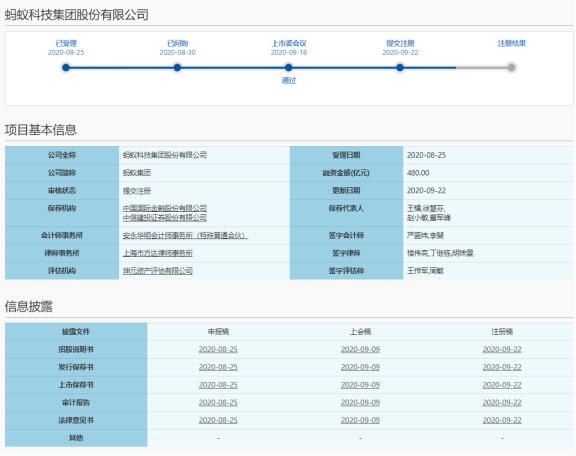Image resolution: width=576 pixels, height=456 pixels.
Task: Click the 上会稿 column header
Action: point(360,332)
